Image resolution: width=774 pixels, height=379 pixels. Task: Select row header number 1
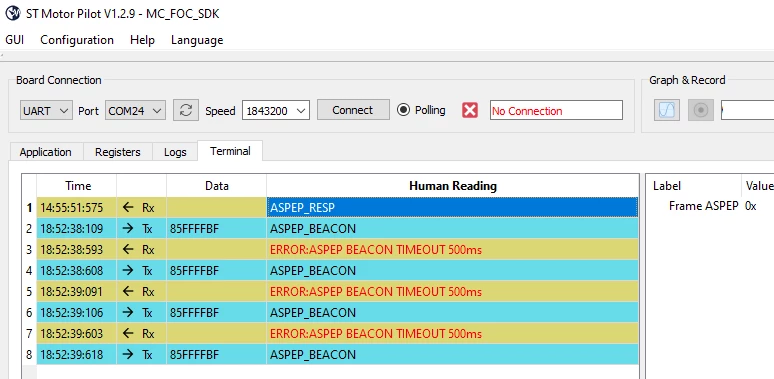pyautogui.click(x=30, y=207)
